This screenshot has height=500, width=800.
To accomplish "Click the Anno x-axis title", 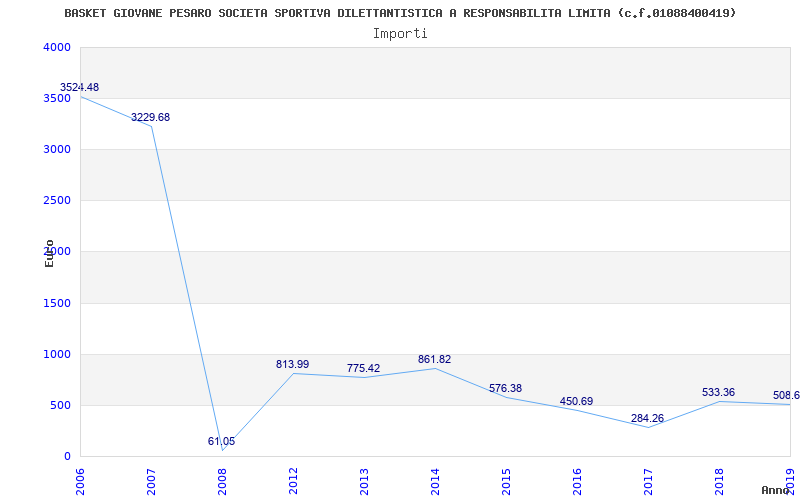I will 776,490.
